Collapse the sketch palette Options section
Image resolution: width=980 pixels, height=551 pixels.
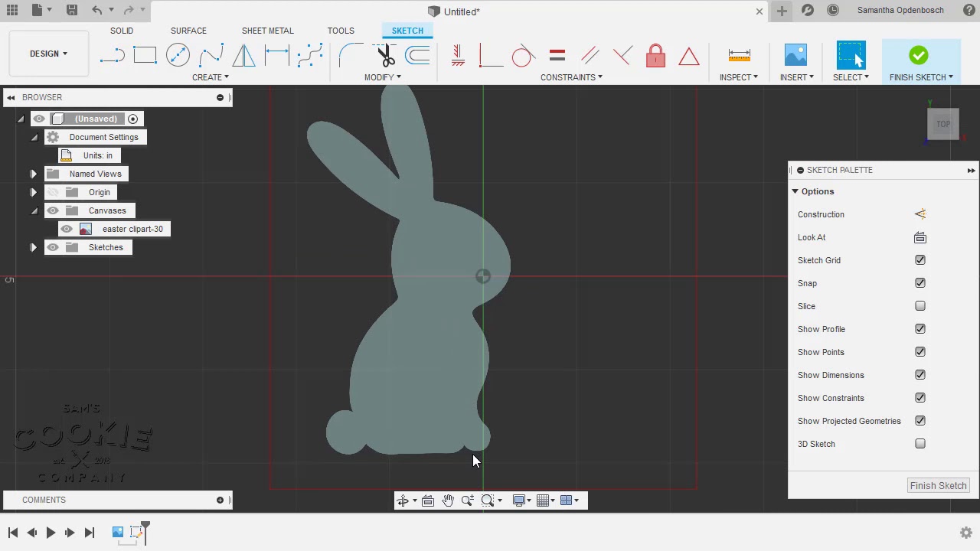(795, 191)
